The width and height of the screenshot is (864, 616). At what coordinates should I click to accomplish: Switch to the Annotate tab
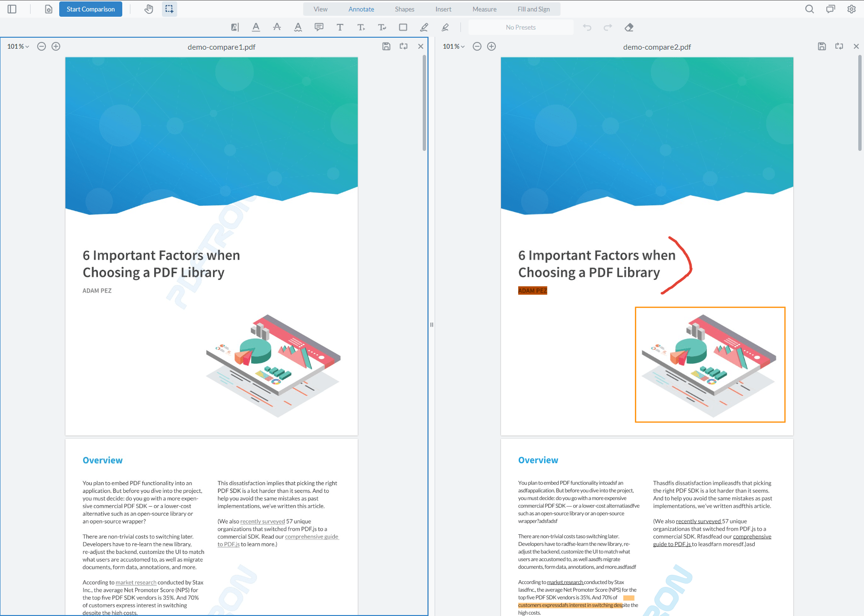click(x=361, y=9)
